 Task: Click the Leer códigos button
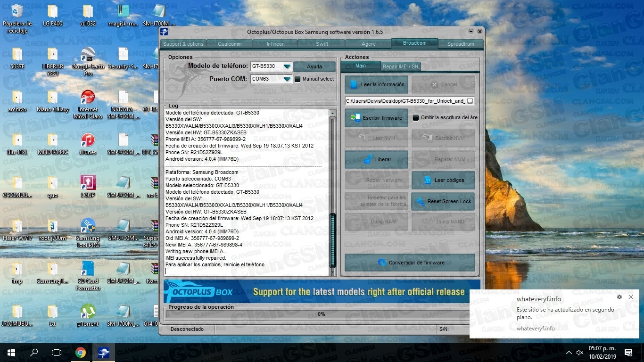(443, 180)
